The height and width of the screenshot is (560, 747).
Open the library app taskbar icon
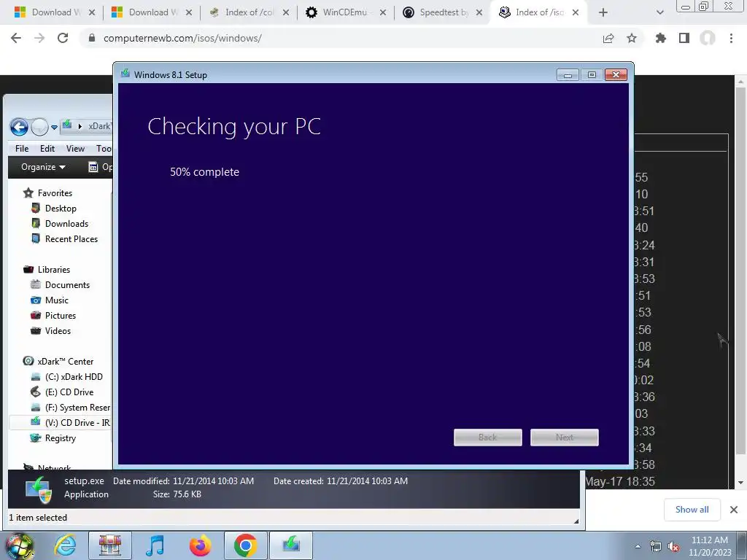tap(110, 545)
